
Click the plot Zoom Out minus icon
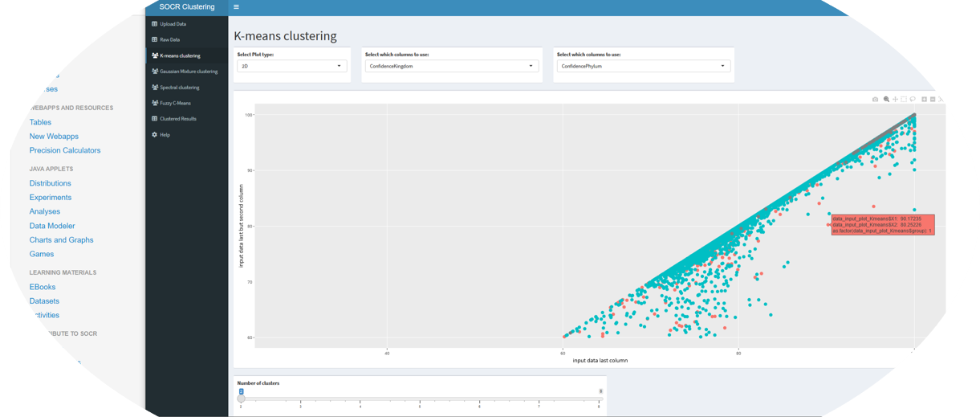(x=933, y=100)
